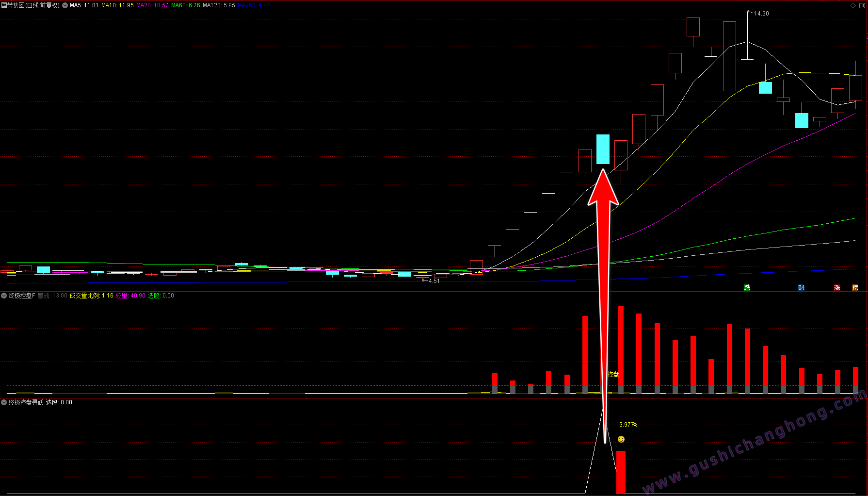Screen dimensions: 868x496
Task: Click the 14.30 high price label
Action: coord(761,14)
